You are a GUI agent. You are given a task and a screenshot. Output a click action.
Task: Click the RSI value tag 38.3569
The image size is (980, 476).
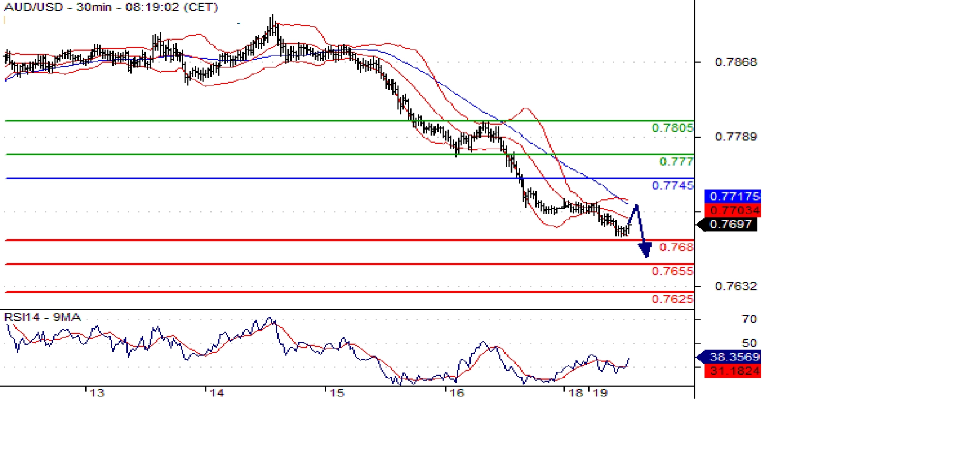pyautogui.click(x=730, y=357)
